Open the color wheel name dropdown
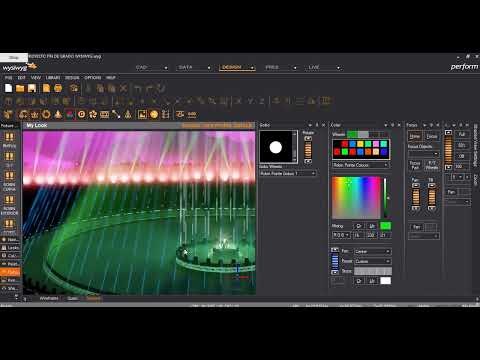This screenshot has width=480, height=360. click(x=361, y=165)
